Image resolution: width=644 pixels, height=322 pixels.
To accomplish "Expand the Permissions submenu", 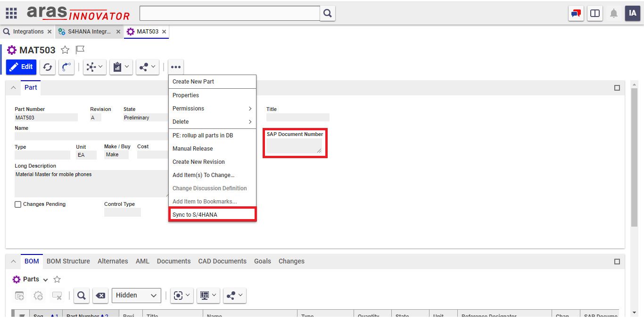I will point(212,109).
